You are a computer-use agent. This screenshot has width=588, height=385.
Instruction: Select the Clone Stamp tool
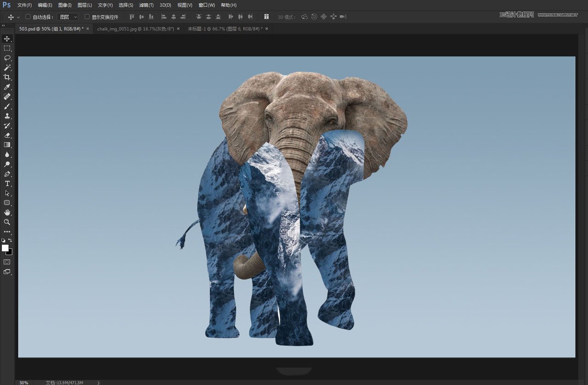(7, 116)
